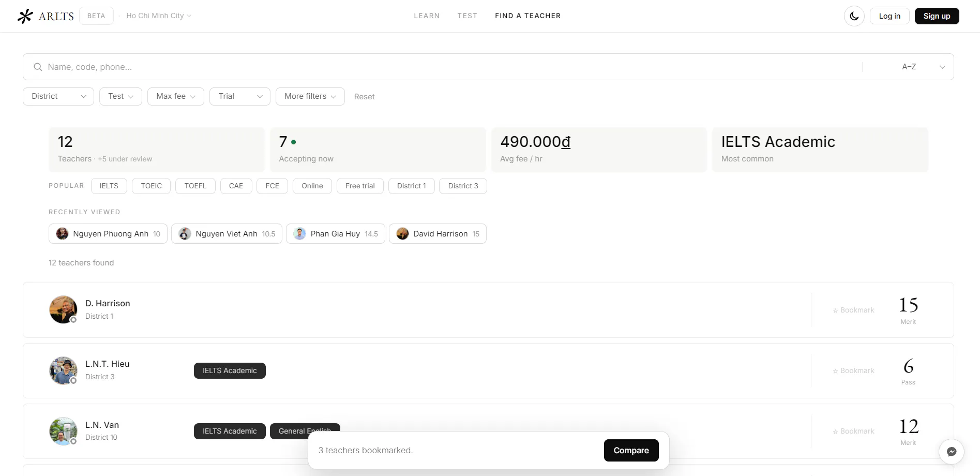
Task: Expand the Trial filter dropdown
Action: pos(240,96)
